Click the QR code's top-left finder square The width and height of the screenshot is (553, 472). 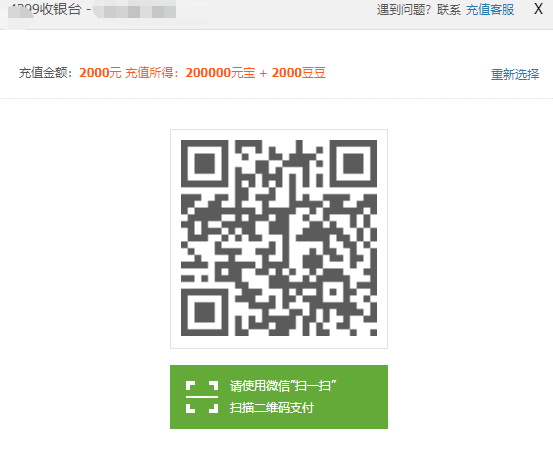click(x=205, y=164)
